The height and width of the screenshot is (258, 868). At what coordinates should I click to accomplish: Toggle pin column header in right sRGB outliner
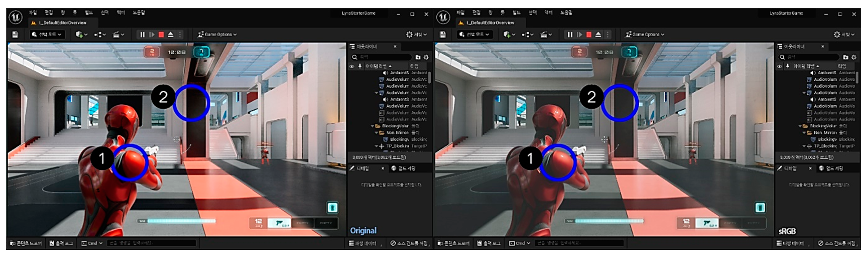click(787, 66)
